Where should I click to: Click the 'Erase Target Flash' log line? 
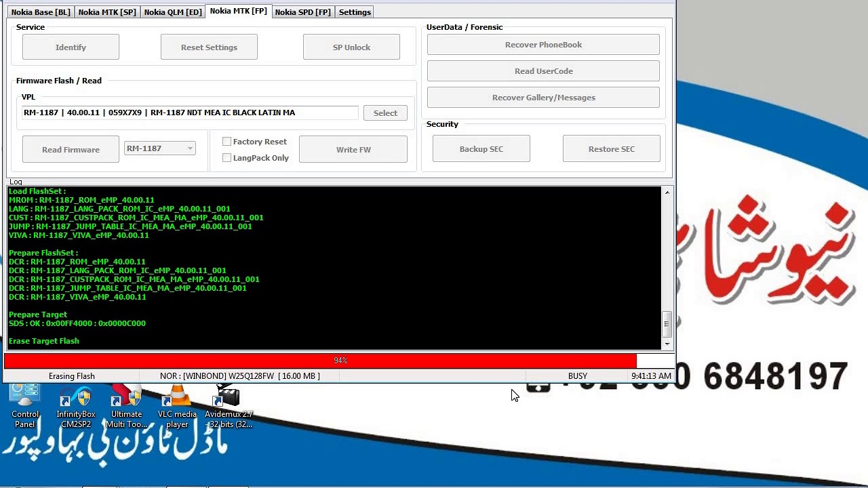(x=44, y=342)
